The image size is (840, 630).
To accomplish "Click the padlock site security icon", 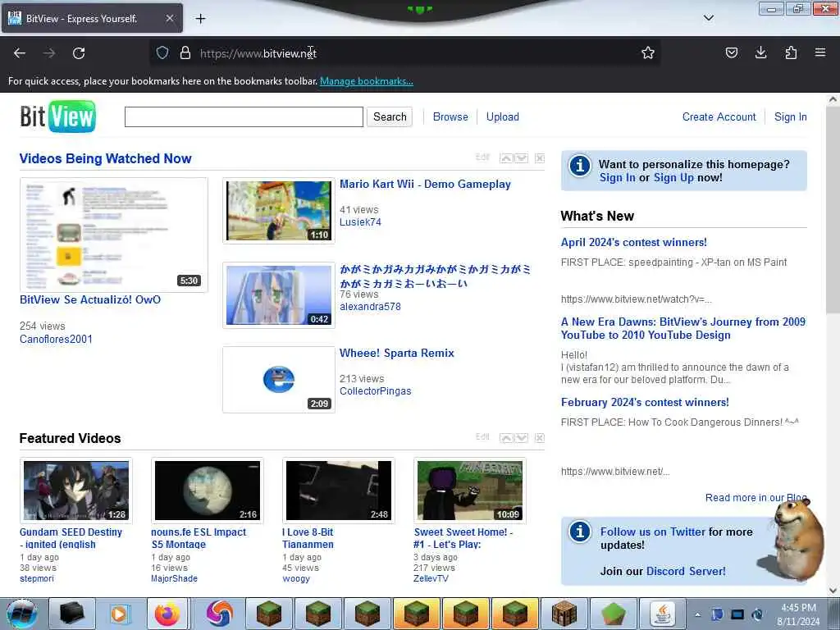I will point(185,52).
